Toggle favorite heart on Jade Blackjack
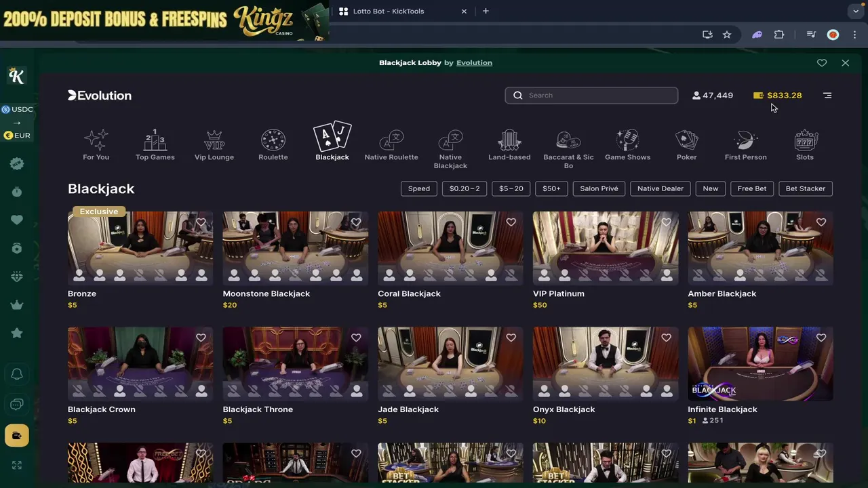 (x=511, y=338)
